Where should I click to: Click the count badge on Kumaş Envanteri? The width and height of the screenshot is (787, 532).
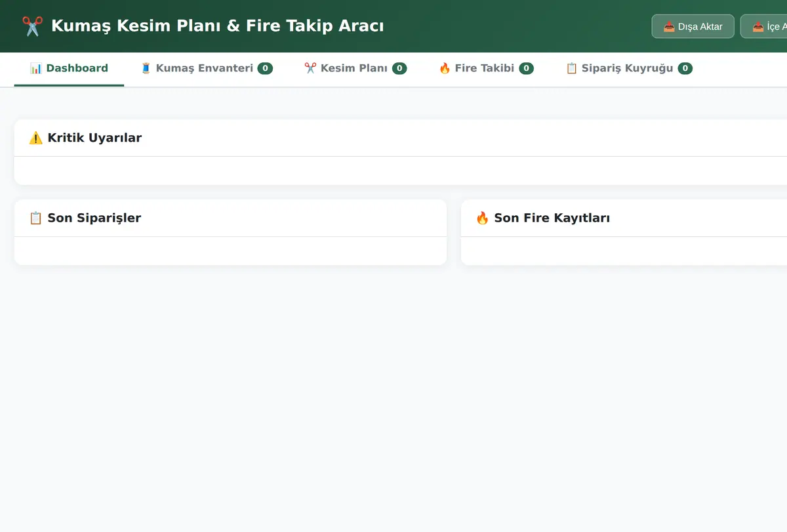pyautogui.click(x=265, y=68)
